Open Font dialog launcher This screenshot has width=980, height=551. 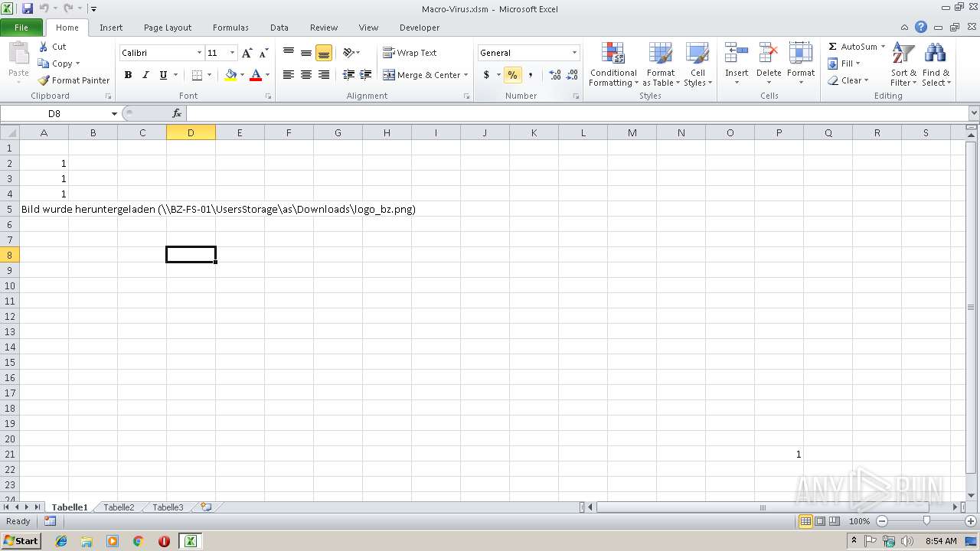coord(269,96)
